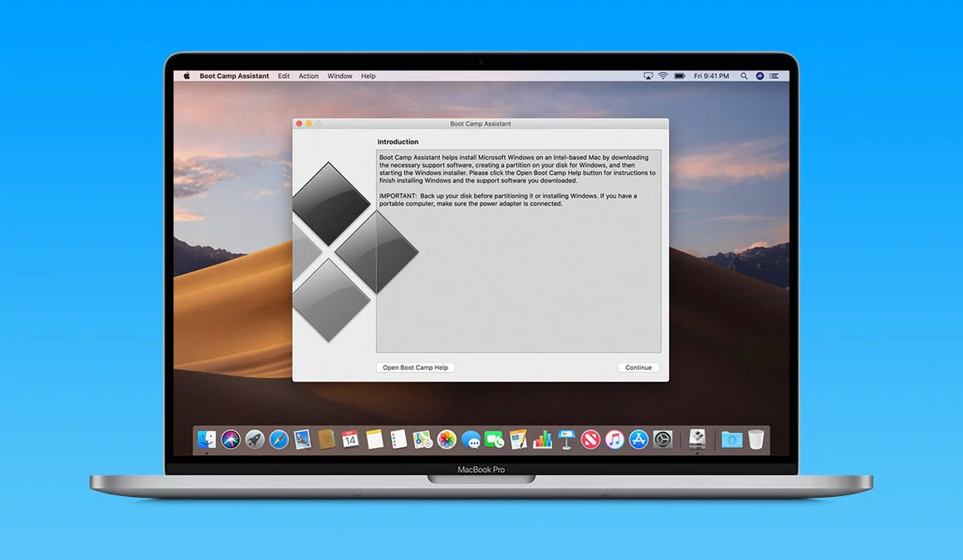Click the IMPORTANT backup warning text
This screenshot has width=963, height=560.
[x=508, y=200]
